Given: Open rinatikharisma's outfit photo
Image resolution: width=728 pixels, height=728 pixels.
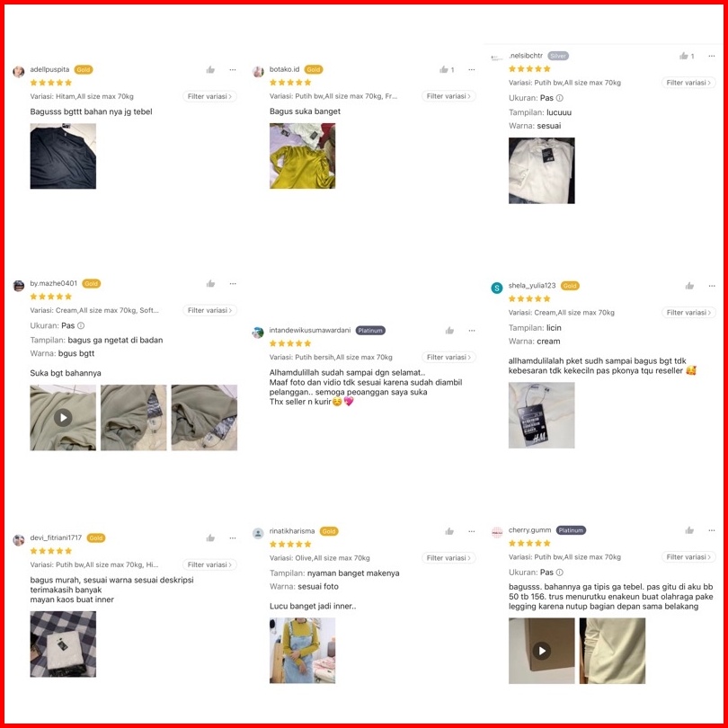Looking at the screenshot, I should pos(302,651).
